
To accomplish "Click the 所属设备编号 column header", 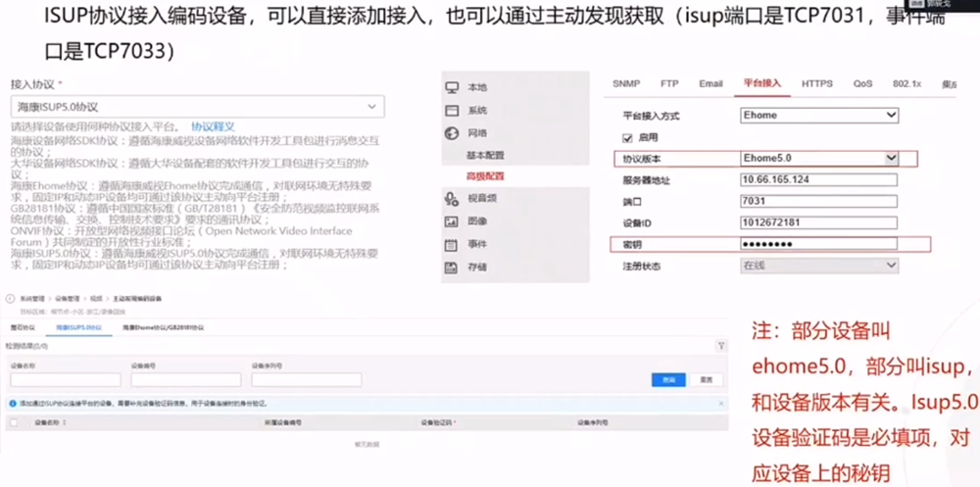I will pyautogui.click(x=283, y=423).
